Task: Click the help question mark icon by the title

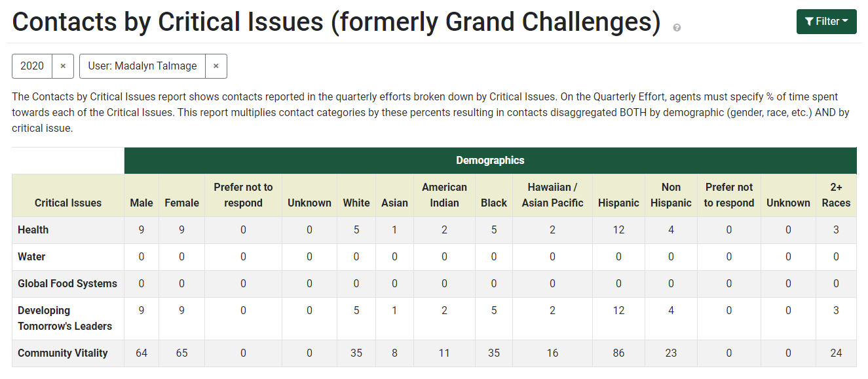Action: click(x=677, y=28)
